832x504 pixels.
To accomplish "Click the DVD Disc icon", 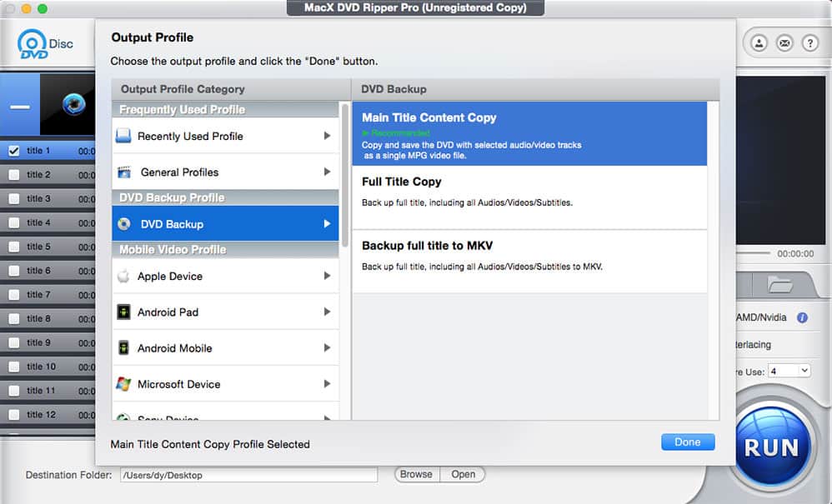I will click(x=45, y=44).
